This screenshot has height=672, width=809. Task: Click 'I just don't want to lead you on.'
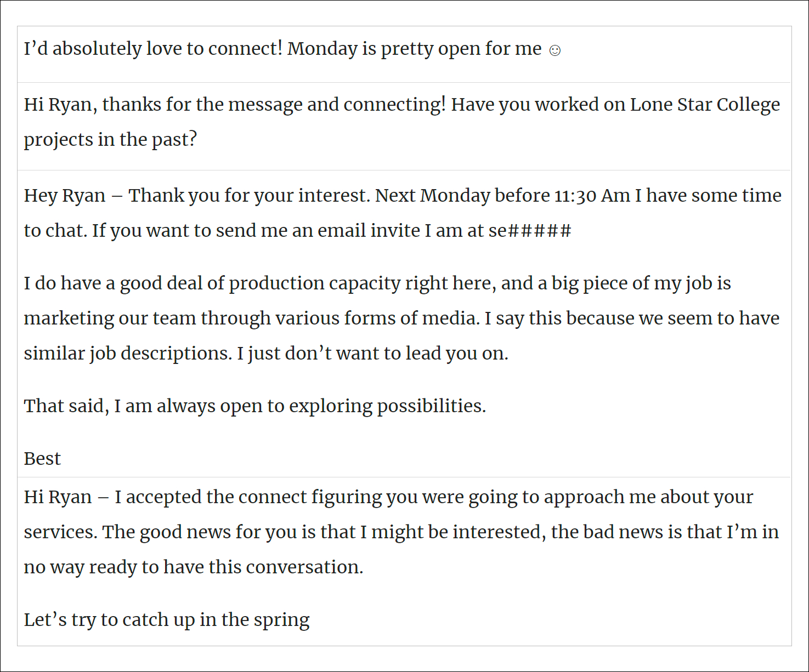pyautogui.click(x=373, y=353)
